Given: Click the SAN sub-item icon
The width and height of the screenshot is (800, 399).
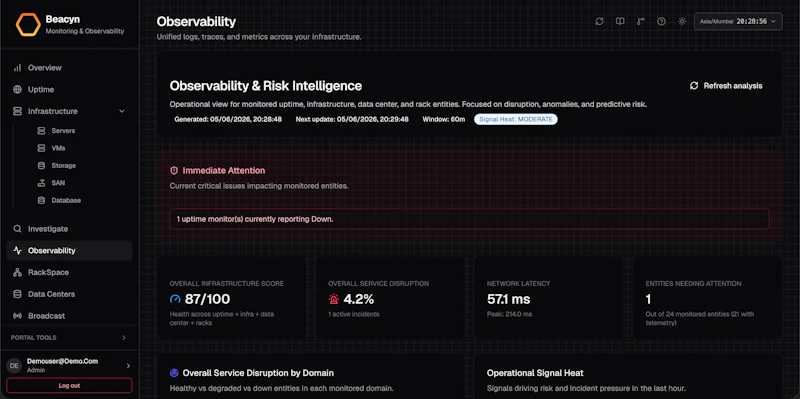Looking at the screenshot, I should tap(41, 183).
